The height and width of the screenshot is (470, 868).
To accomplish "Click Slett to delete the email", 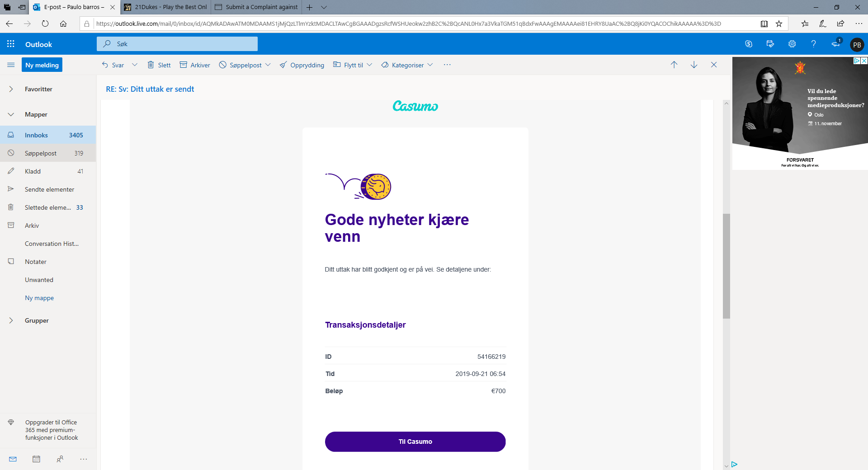I will 159,65.
